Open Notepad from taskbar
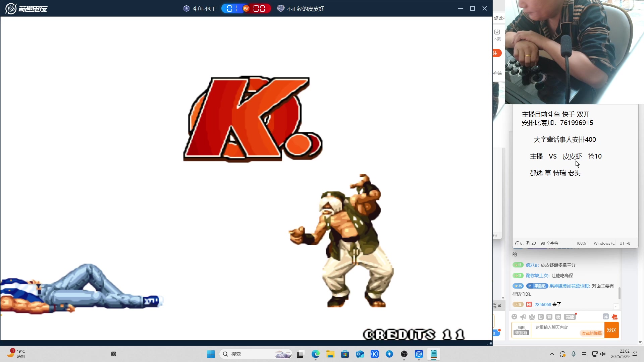This screenshot has width=644, height=362. (434, 354)
